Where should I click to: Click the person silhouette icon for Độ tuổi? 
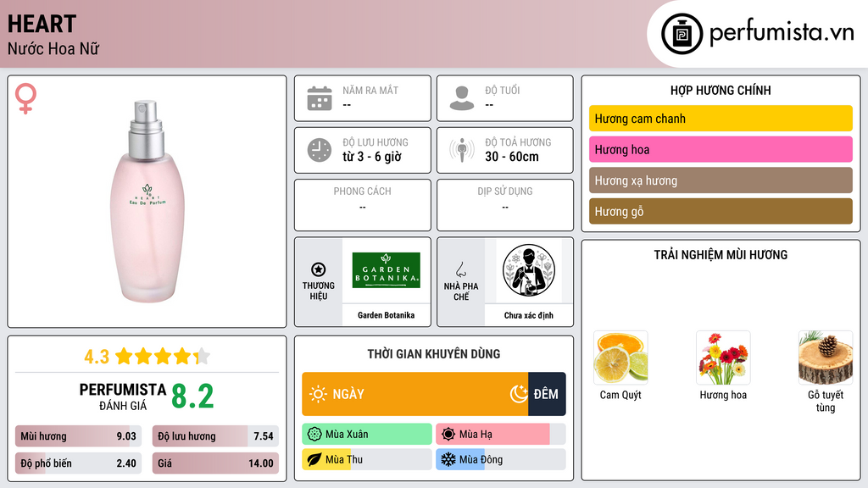point(462,98)
